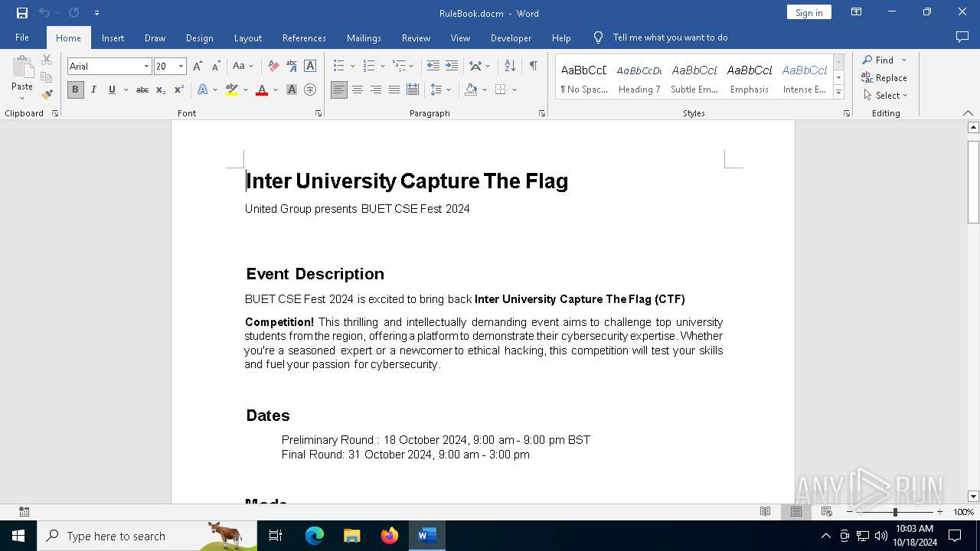Open the File menu

[x=22, y=37]
